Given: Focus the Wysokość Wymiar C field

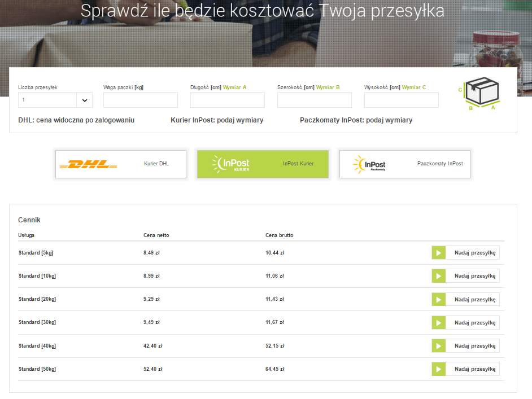Looking at the screenshot, I should pyautogui.click(x=401, y=100).
